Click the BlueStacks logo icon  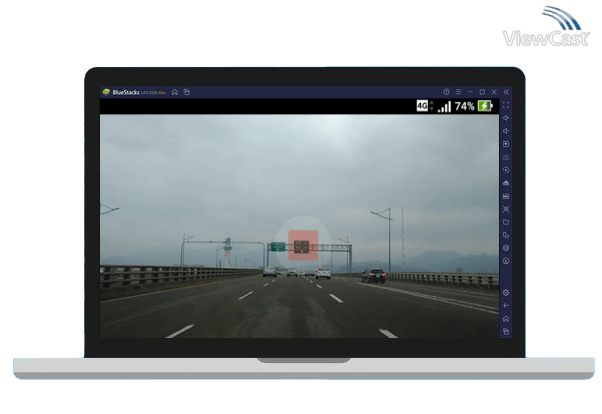point(106,92)
